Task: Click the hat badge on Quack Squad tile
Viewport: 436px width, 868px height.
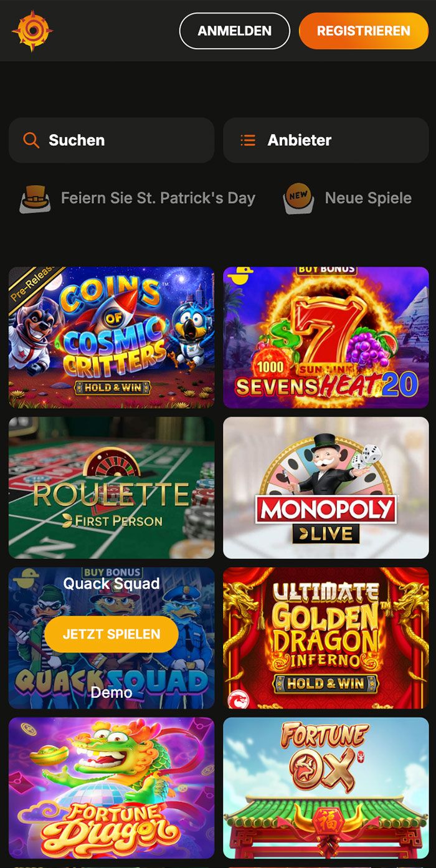Action: pyautogui.click(x=25, y=577)
